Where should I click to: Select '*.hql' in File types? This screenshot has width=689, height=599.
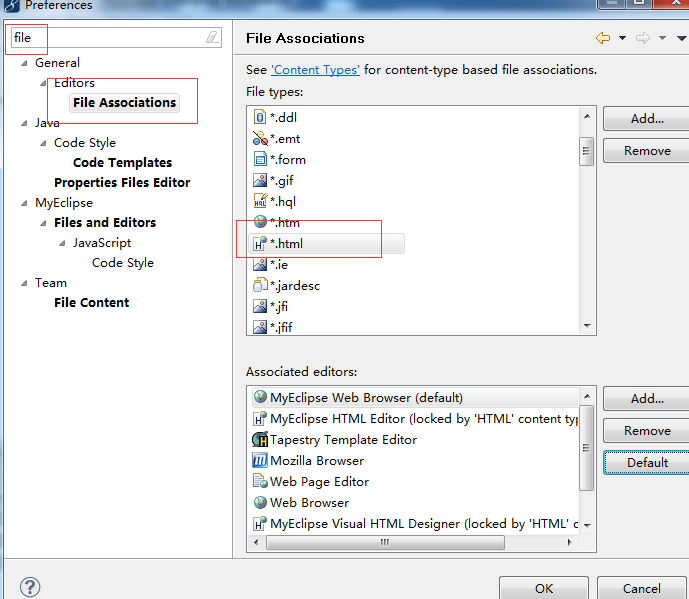click(283, 201)
